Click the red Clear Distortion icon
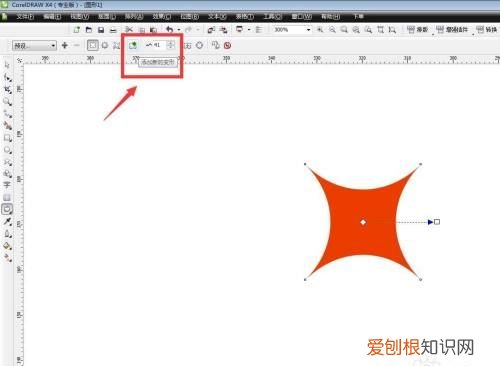 click(x=228, y=45)
